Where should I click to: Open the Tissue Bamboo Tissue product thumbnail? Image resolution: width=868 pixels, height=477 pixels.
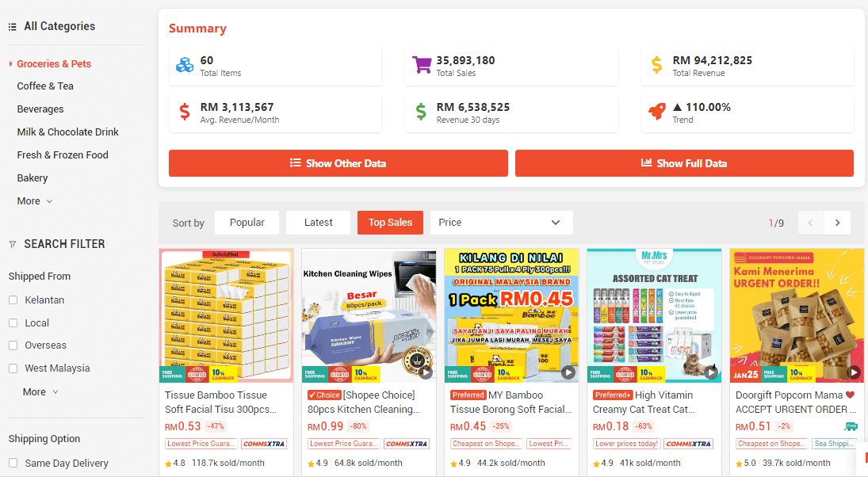tap(227, 315)
